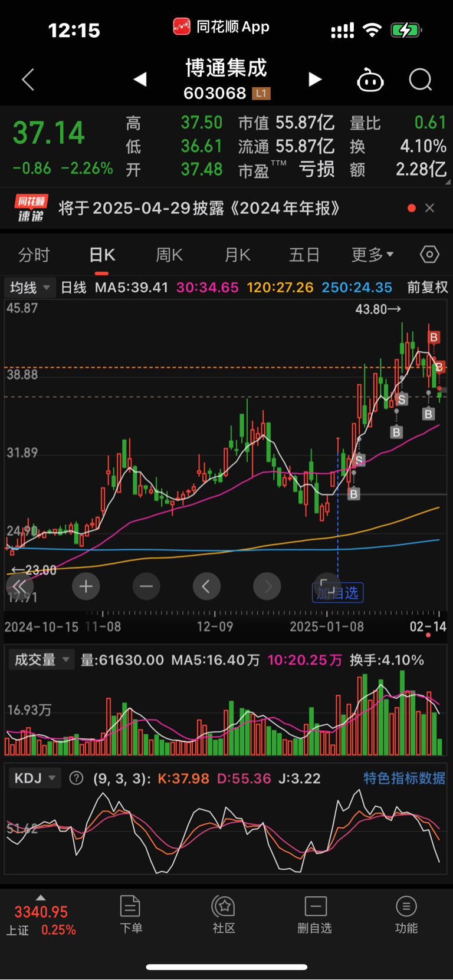Zoom out chart with minus button
Screen dimensions: 453x980
(146, 586)
